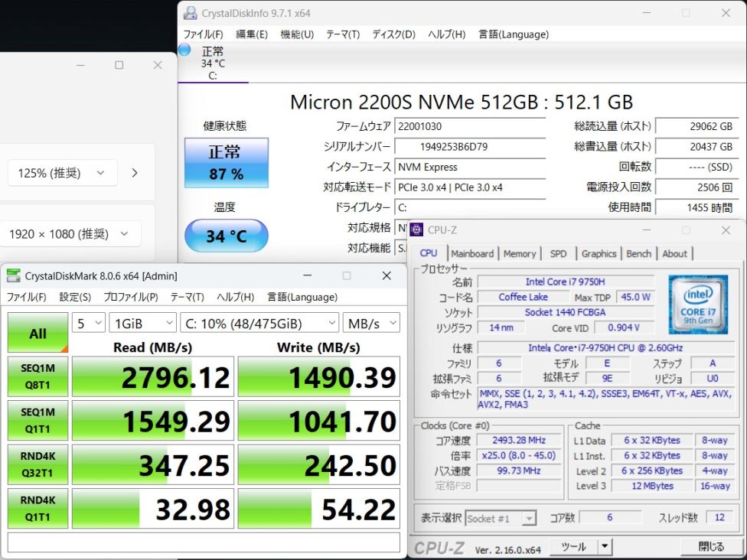The height and width of the screenshot is (560, 747).
Task: Click the 34 °C temperature indicator
Action: coord(226,236)
